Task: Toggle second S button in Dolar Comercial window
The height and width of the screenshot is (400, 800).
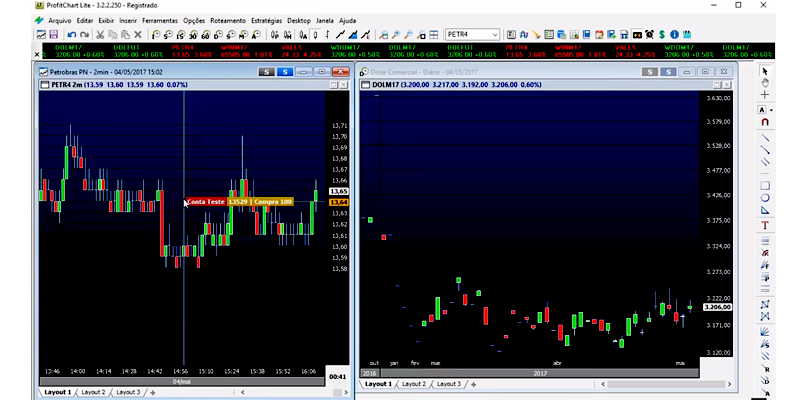Action: pos(668,72)
